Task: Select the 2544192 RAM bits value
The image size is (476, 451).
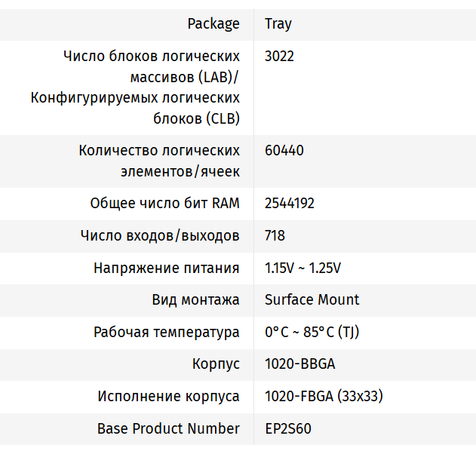Action: pos(290,203)
